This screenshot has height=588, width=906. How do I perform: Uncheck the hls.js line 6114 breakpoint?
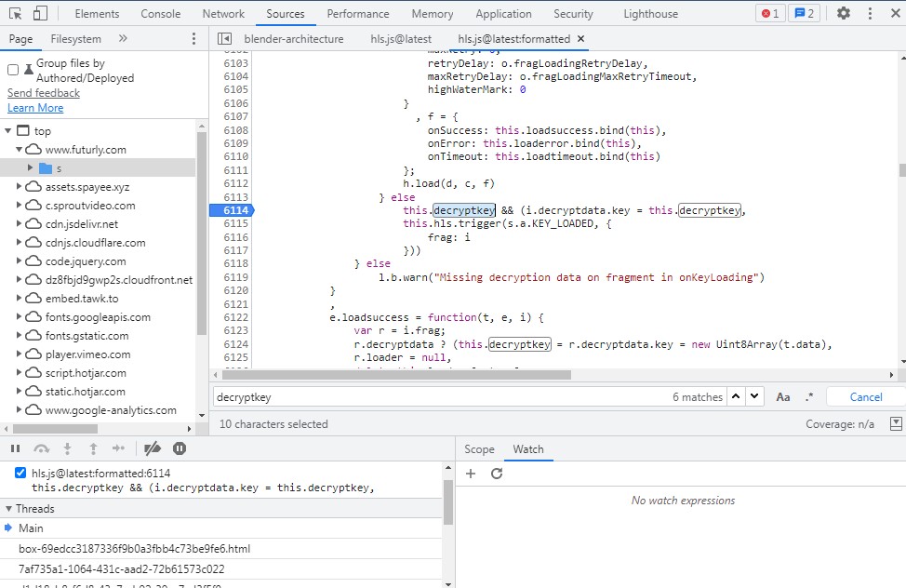(x=21, y=473)
